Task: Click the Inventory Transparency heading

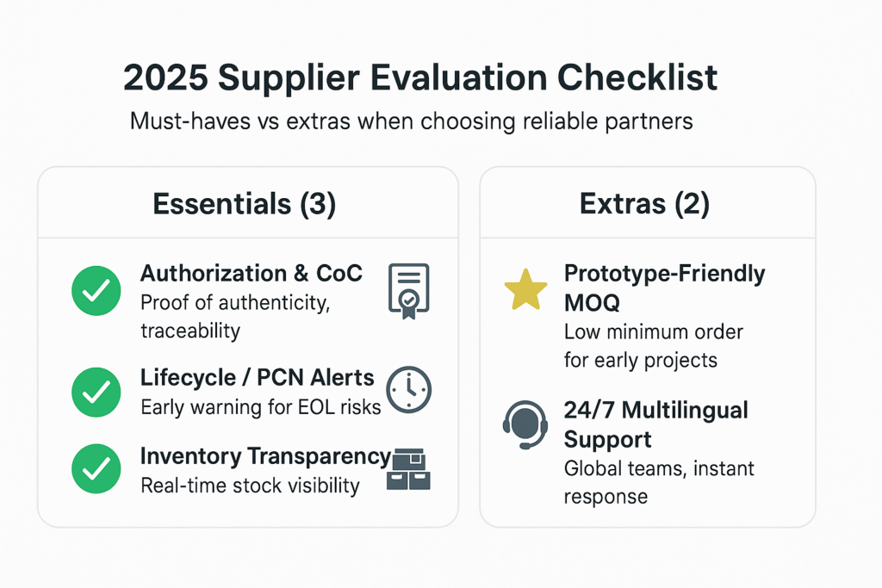Action: (265, 456)
